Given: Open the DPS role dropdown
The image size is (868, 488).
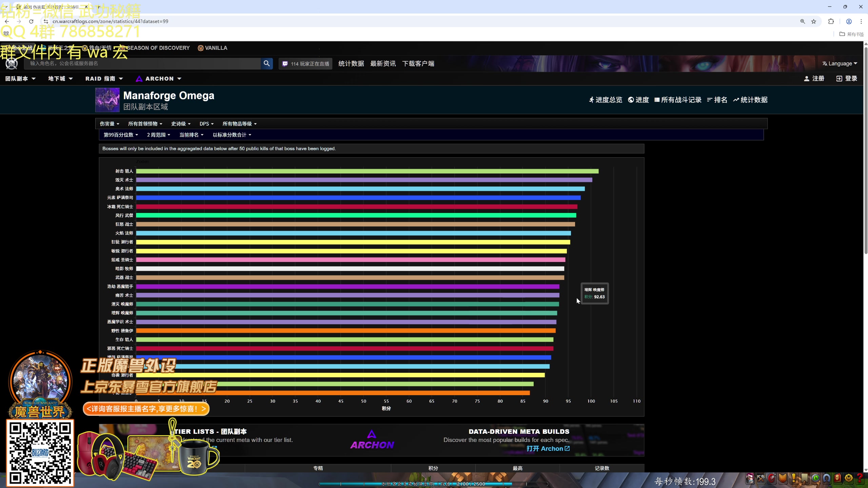Looking at the screenshot, I should point(206,124).
